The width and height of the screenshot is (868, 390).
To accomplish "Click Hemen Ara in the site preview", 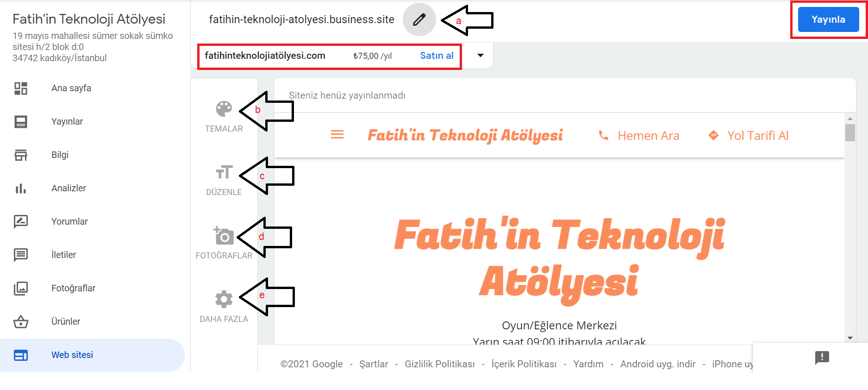I will 648,135.
